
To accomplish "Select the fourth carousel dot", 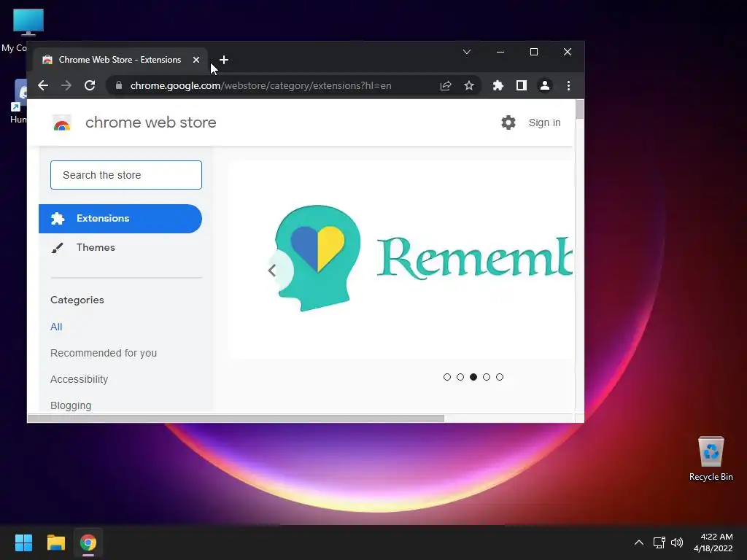I will [487, 377].
